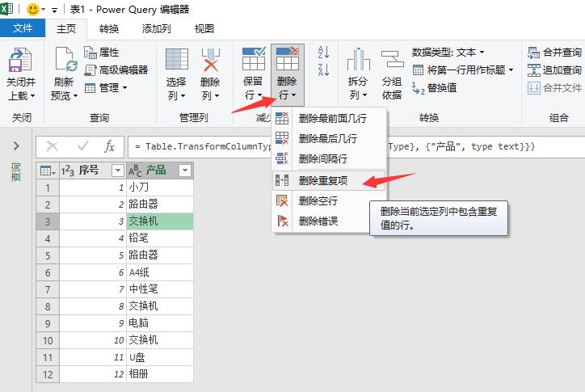Expand the collapsed 查询 pane chevron
This screenshot has height=392, width=585.
(x=16, y=145)
